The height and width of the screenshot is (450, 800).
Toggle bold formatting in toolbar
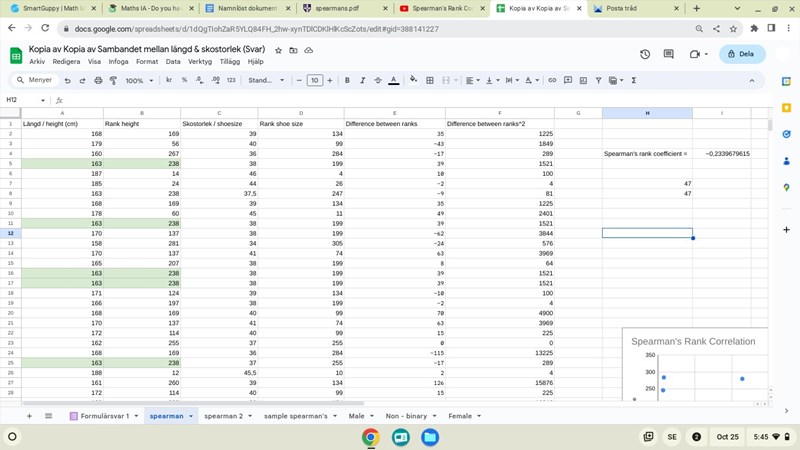[347, 80]
